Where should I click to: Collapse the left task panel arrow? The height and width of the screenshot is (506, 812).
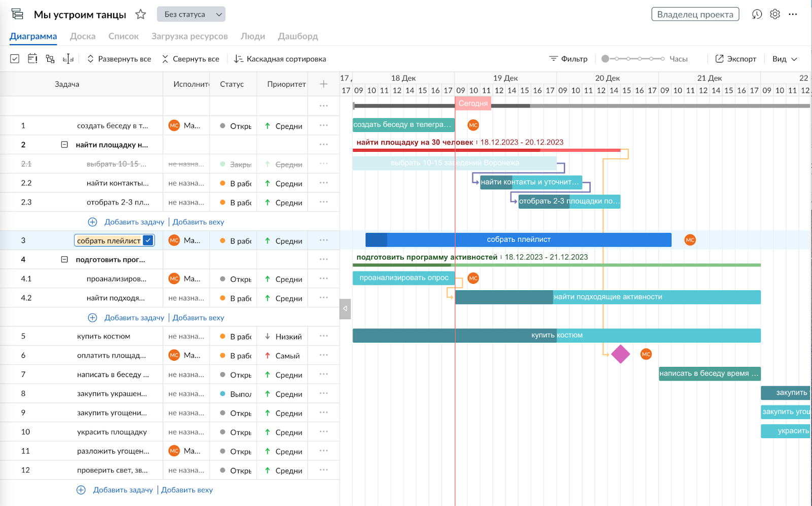point(345,309)
